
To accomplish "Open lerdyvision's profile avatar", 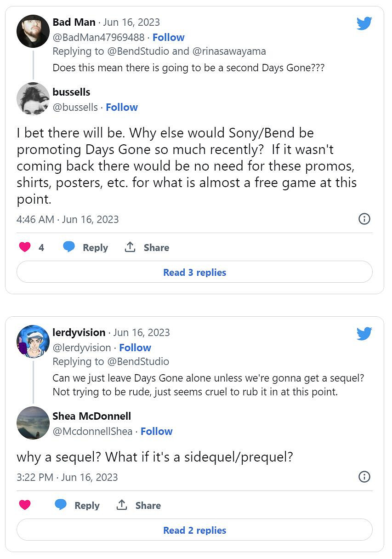I will tap(33, 341).
